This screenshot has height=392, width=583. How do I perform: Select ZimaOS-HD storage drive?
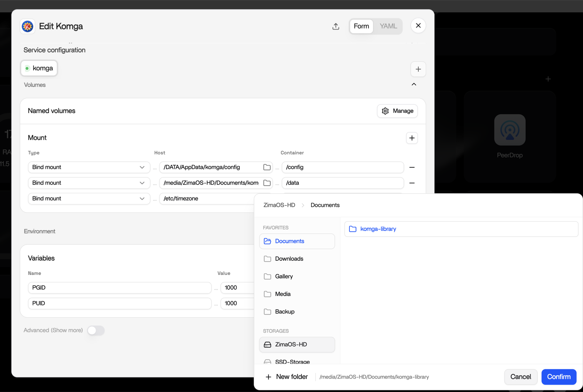(x=297, y=344)
